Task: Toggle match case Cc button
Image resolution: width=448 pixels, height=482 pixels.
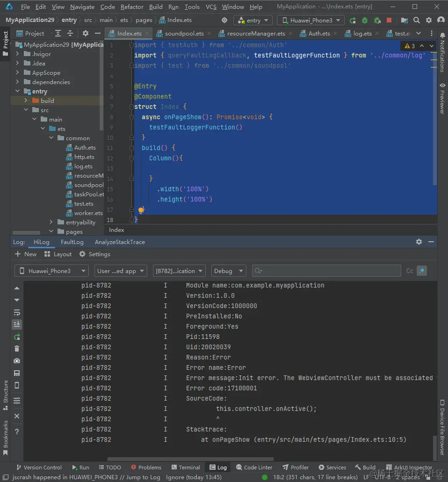Action: click(x=410, y=271)
